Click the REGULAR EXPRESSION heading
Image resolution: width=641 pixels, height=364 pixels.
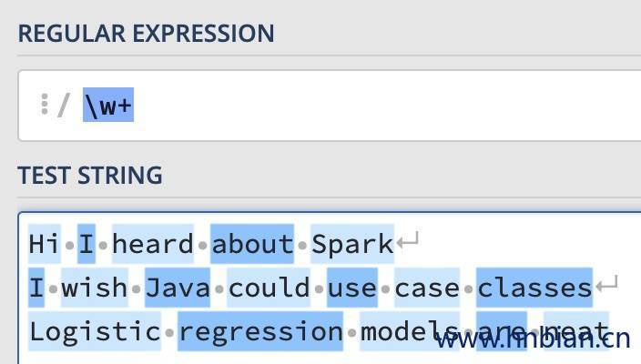(146, 34)
